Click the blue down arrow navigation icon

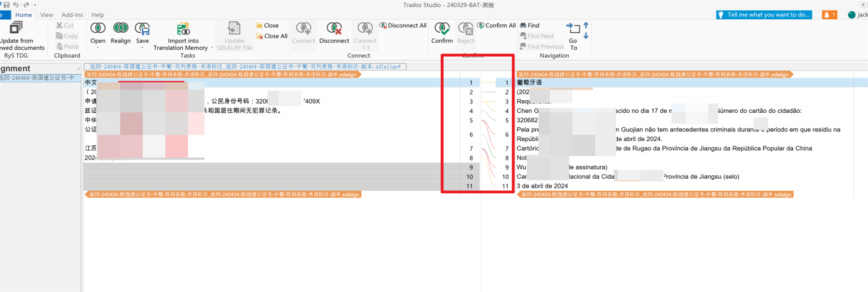point(586,36)
